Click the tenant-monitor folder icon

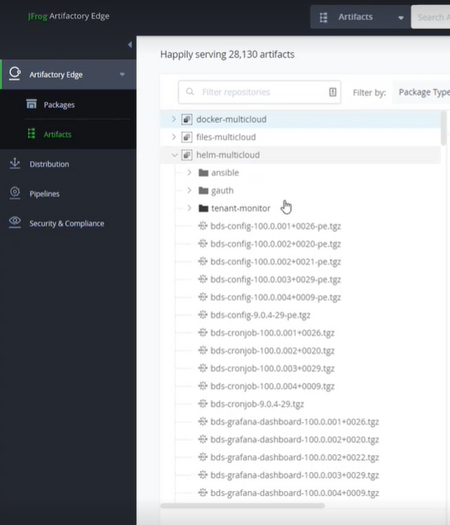pos(203,208)
